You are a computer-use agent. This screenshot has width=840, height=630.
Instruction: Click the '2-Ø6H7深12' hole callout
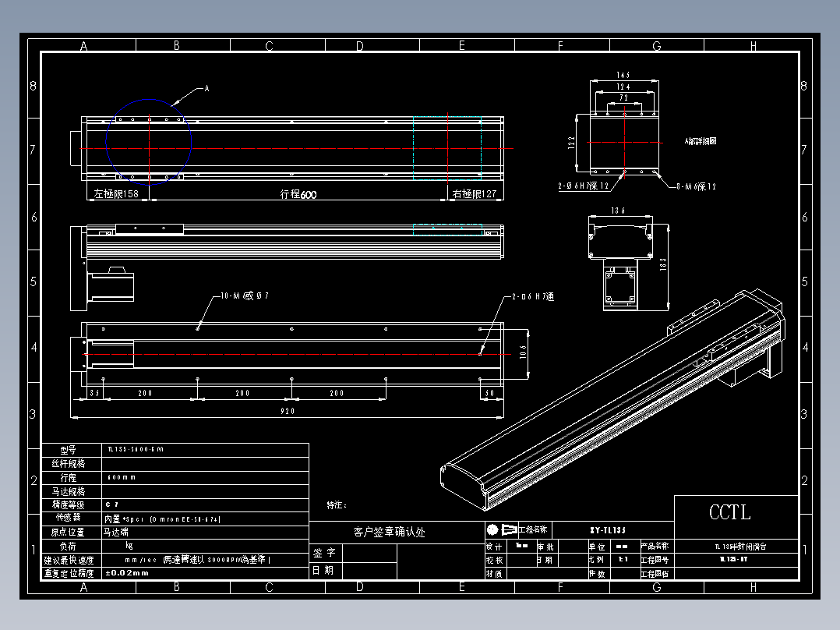[584, 186]
